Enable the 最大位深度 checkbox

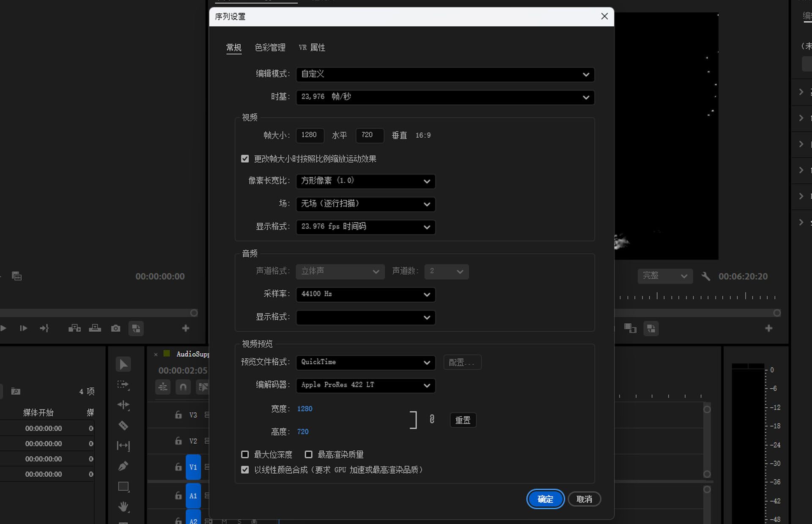point(245,454)
